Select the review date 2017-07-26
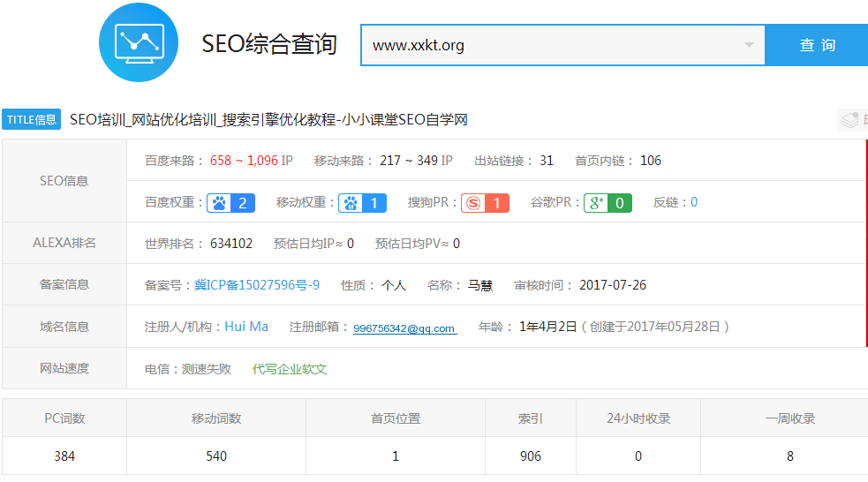This screenshot has height=482, width=868. [613, 285]
